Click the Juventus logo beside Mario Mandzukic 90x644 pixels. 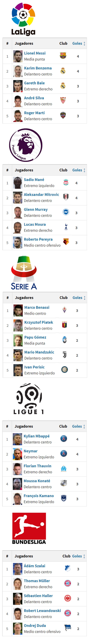click(64, 355)
